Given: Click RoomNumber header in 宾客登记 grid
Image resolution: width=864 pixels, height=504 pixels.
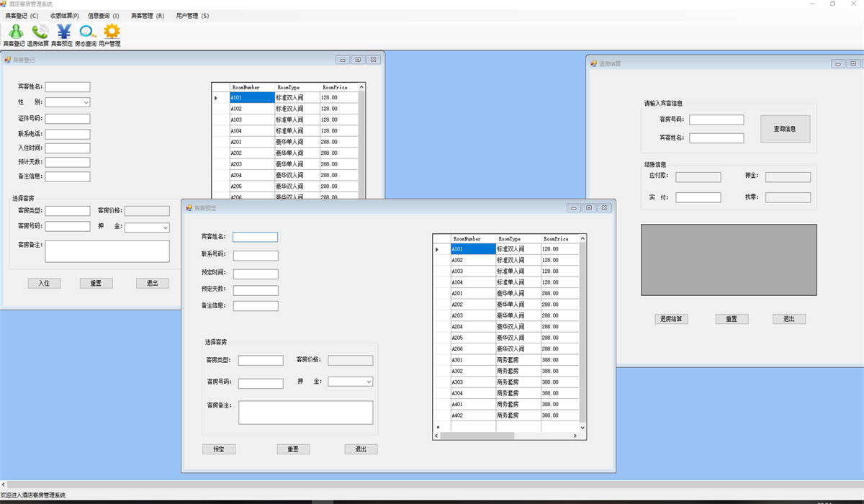Looking at the screenshot, I should tap(252, 87).
